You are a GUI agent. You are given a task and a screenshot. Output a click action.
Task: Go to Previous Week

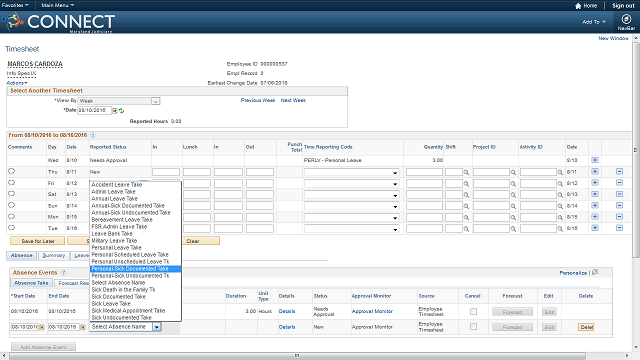[x=258, y=100]
